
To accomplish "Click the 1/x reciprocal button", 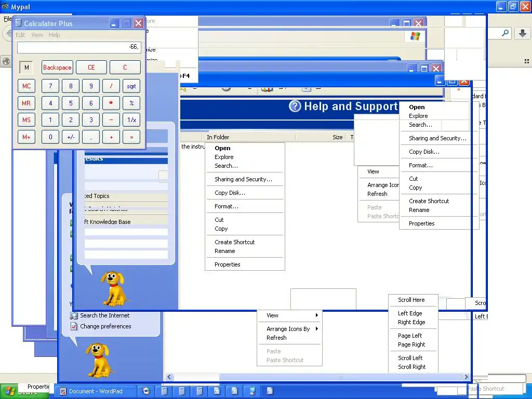I will click(131, 120).
